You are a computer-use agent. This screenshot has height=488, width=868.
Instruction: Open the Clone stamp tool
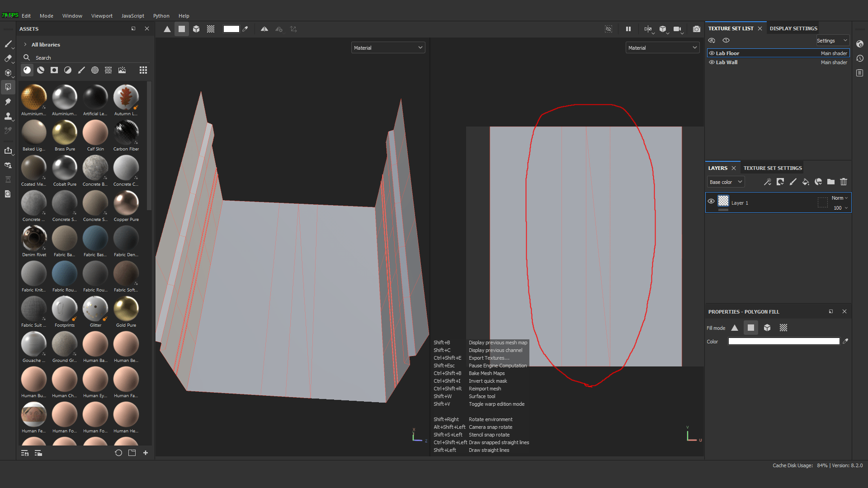8,117
